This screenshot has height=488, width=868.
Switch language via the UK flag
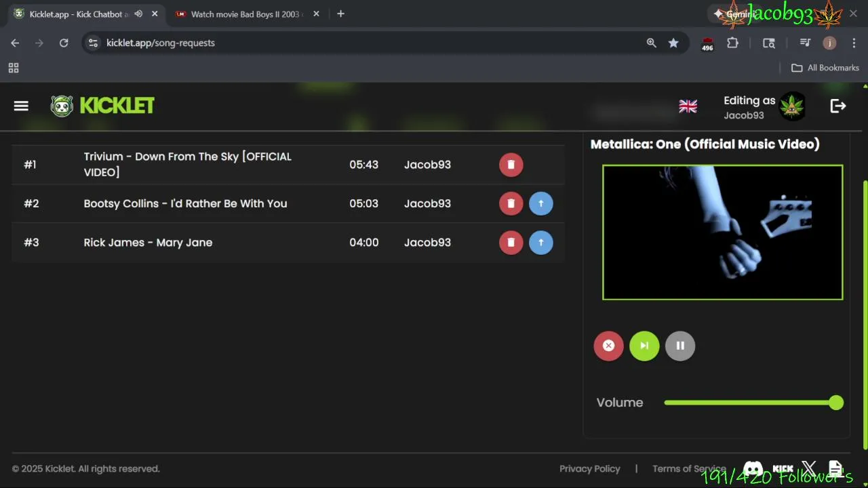click(x=688, y=106)
